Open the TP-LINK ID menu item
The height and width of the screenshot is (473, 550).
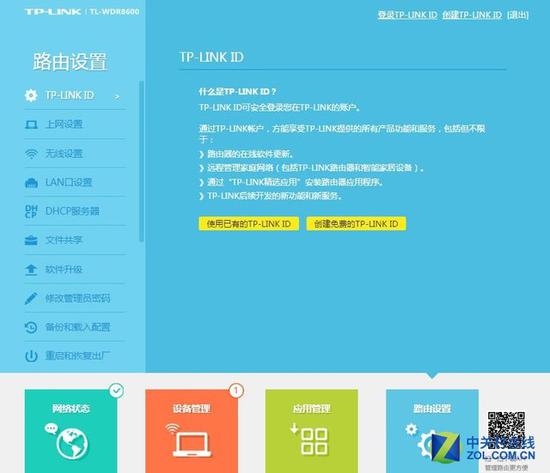[75, 95]
